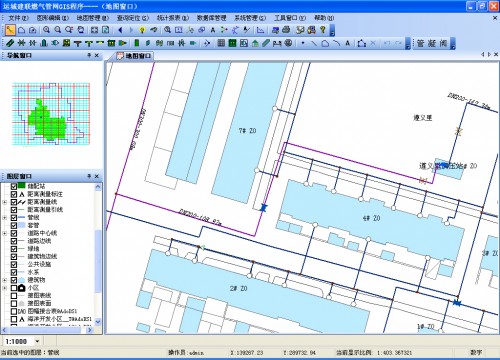Click the zoom in magnifier icon

pyautogui.click(x=46, y=30)
